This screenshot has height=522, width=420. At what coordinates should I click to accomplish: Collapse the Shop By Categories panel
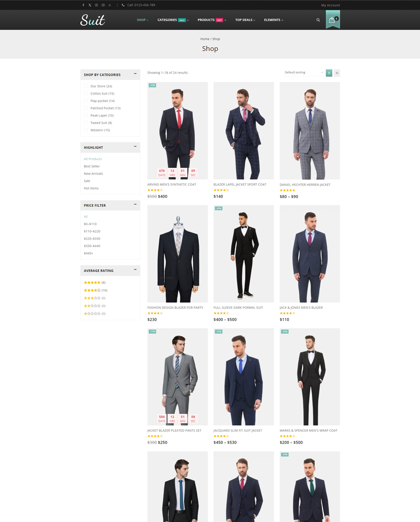pos(135,74)
